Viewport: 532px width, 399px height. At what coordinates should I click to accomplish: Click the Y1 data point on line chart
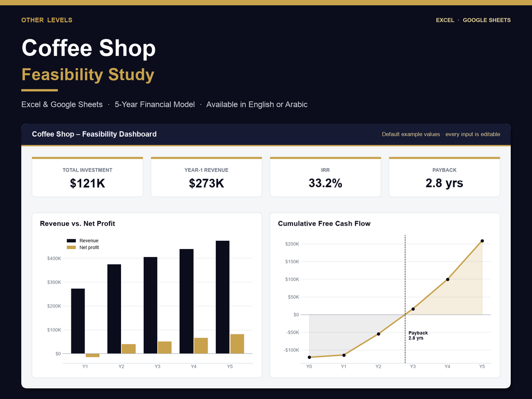pyautogui.click(x=344, y=355)
